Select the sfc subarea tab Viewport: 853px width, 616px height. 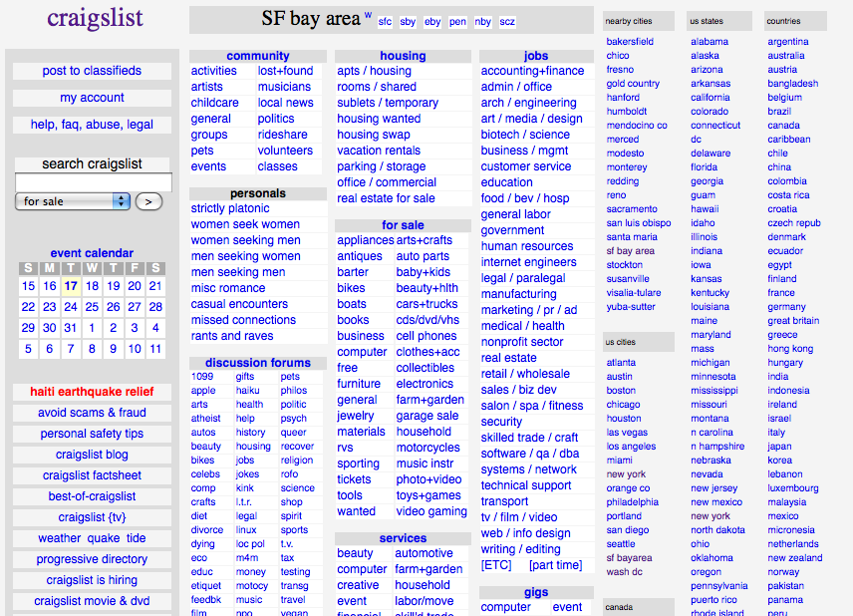click(385, 22)
